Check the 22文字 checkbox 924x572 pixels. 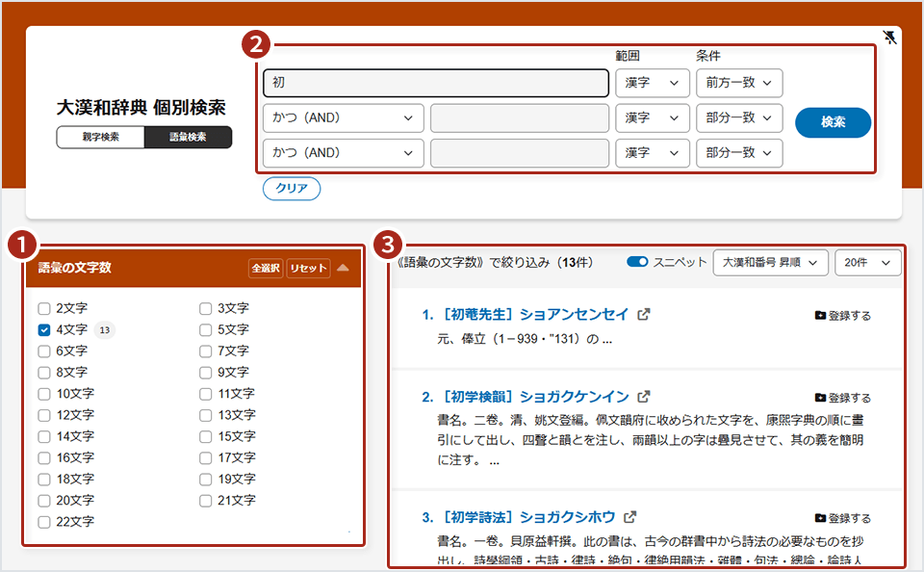[44, 522]
